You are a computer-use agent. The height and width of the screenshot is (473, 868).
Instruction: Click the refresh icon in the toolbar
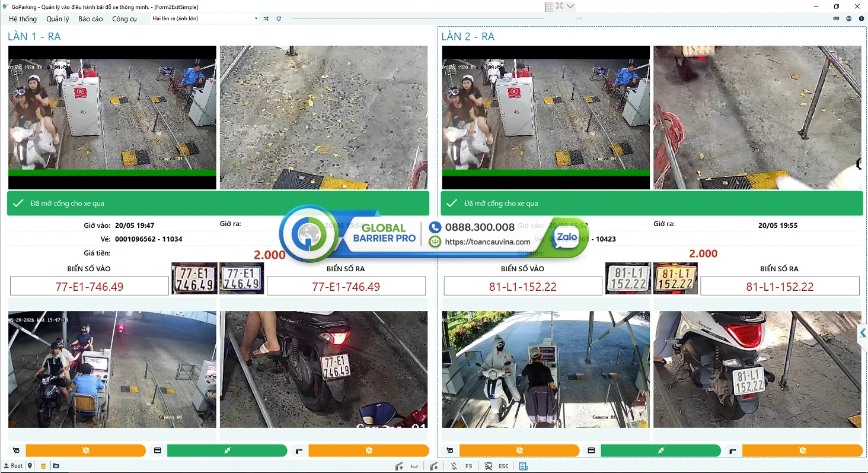click(279, 18)
